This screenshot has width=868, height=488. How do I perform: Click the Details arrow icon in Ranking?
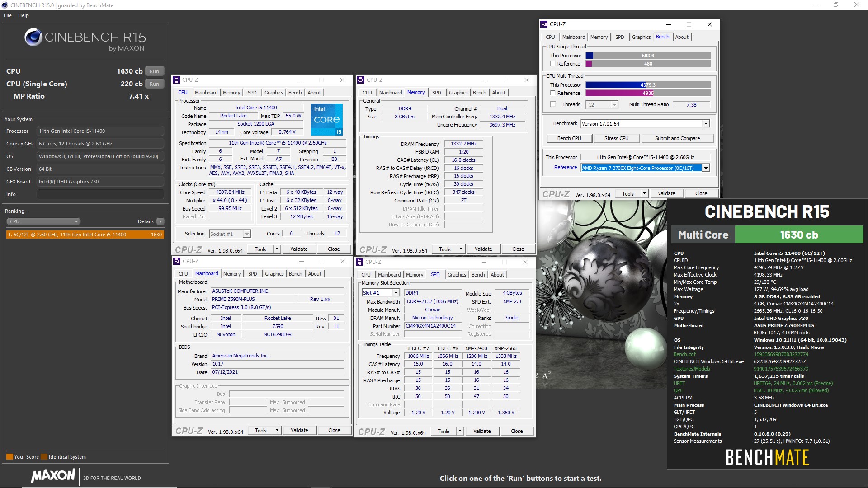point(160,221)
